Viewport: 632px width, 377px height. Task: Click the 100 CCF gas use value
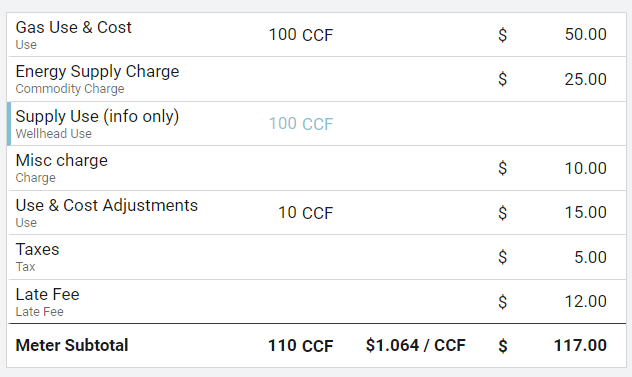pyautogui.click(x=301, y=35)
